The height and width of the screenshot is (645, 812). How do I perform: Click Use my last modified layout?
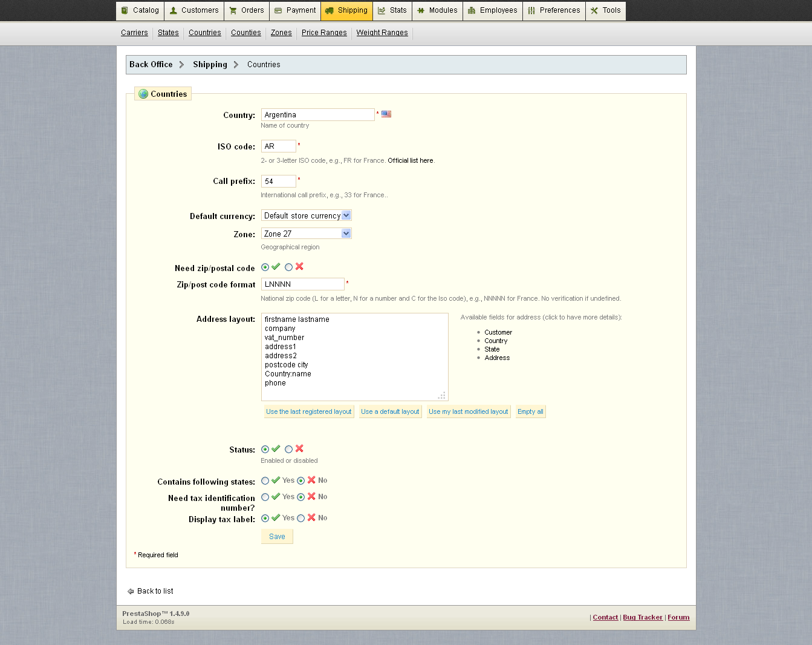tap(469, 411)
